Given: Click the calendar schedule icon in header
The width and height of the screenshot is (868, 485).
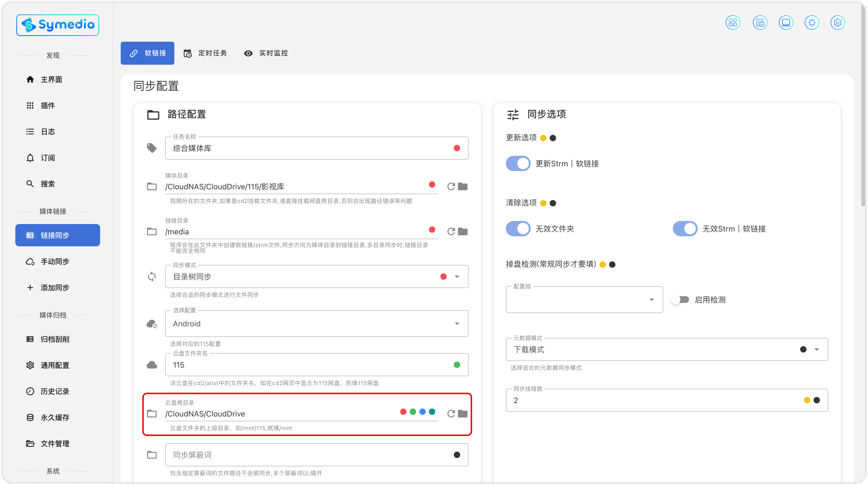Looking at the screenshot, I should [x=760, y=23].
